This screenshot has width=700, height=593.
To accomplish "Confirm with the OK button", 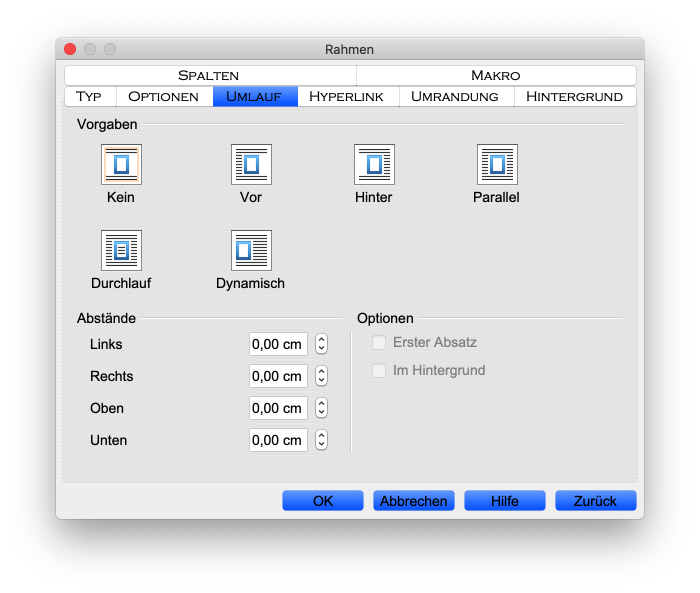I will (323, 501).
